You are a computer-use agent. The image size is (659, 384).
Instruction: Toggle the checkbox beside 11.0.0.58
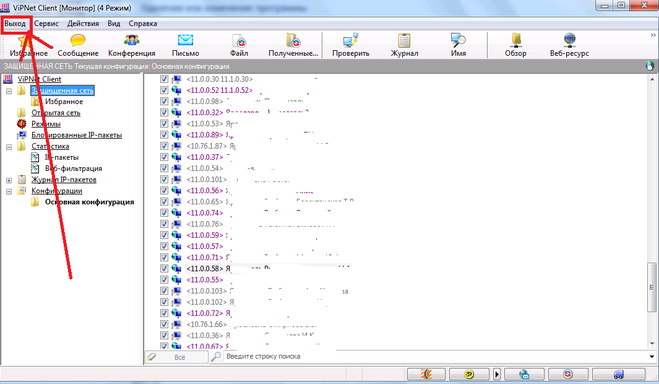[x=164, y=268]
